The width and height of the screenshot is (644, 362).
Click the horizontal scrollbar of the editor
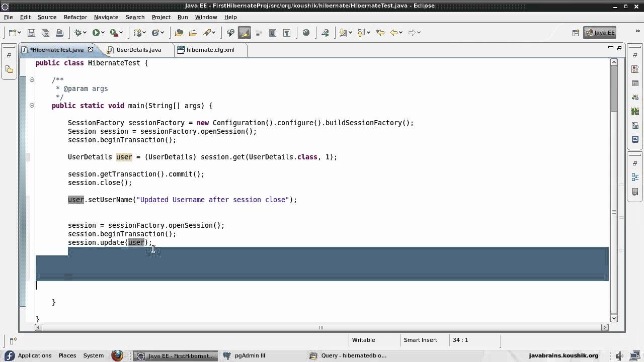(x=321, y=327)
